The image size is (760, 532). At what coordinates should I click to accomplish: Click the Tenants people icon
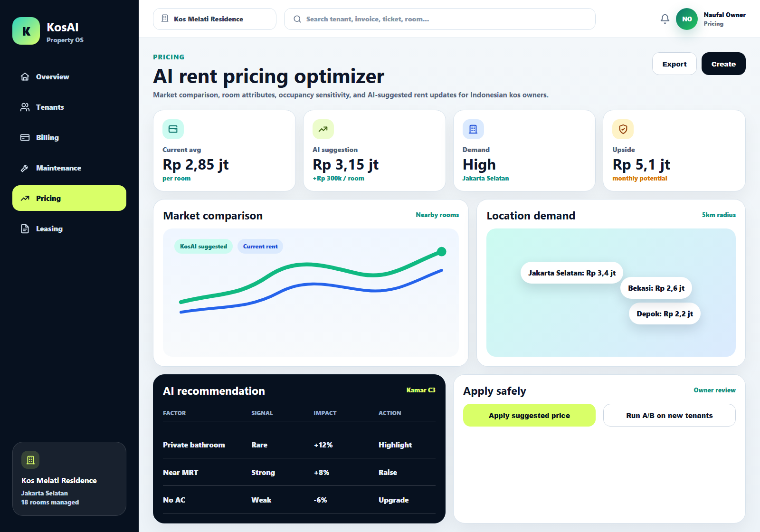pyautogui.click(x=25, y=107)
